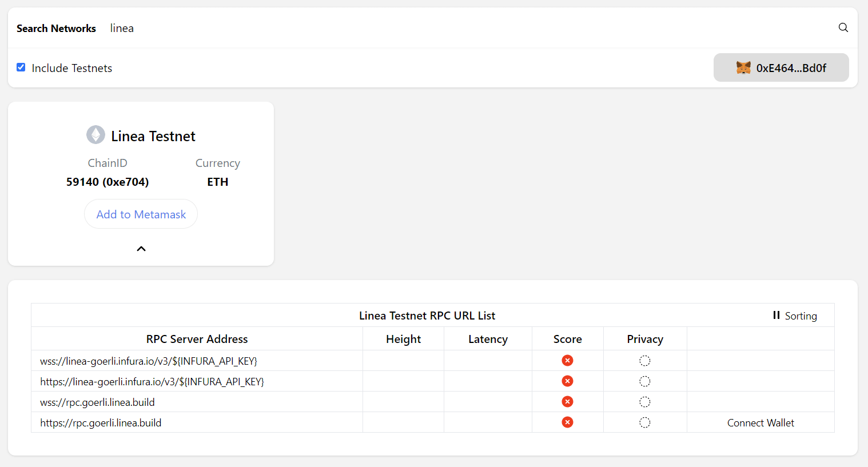
Task: Click the Ethereum logo beside Linea Testnet
Action: pyautogui.click(x=95, y=134)
